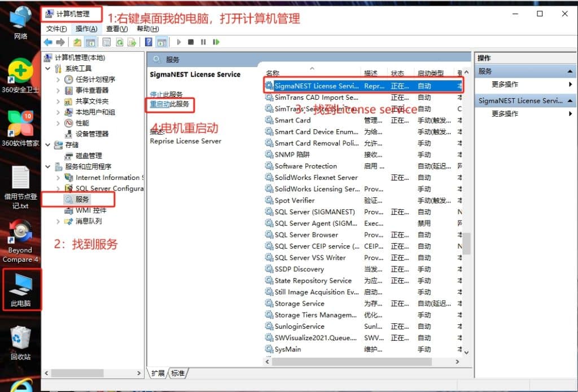Click the Stop Service square icon
The width and height of the screenshot is (578, 392).
(191, 42)
